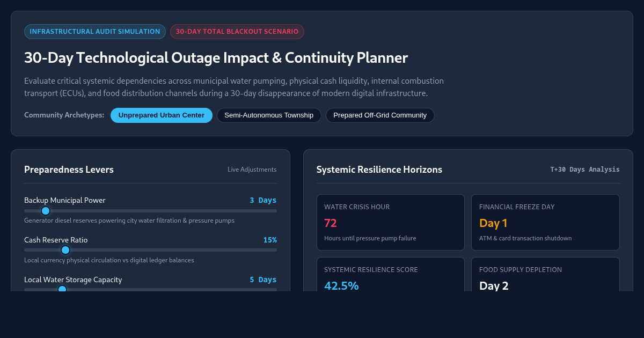644x338 pixels.
Task: Click the generator diesel reserves description text
Action: coord(129,221)
